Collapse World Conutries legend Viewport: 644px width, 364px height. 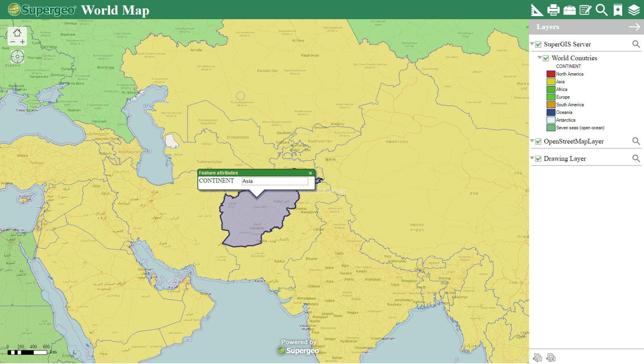[540, 58]
